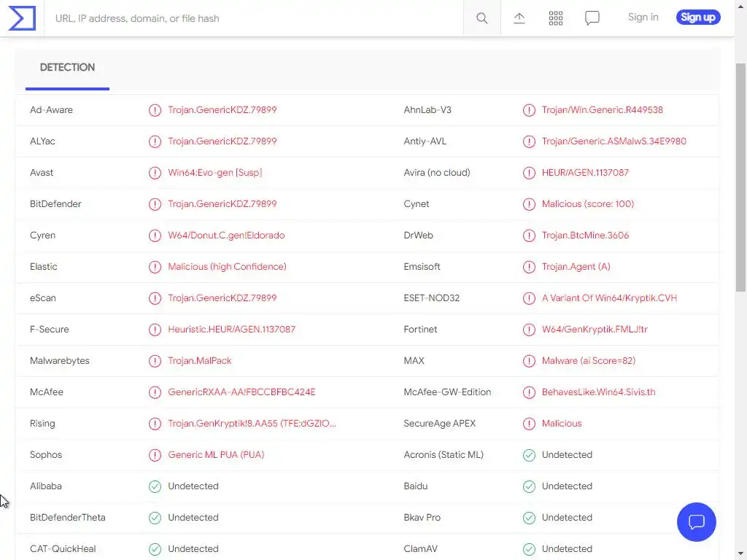Click the page vertical scrollbar thumb

[741, 177]
